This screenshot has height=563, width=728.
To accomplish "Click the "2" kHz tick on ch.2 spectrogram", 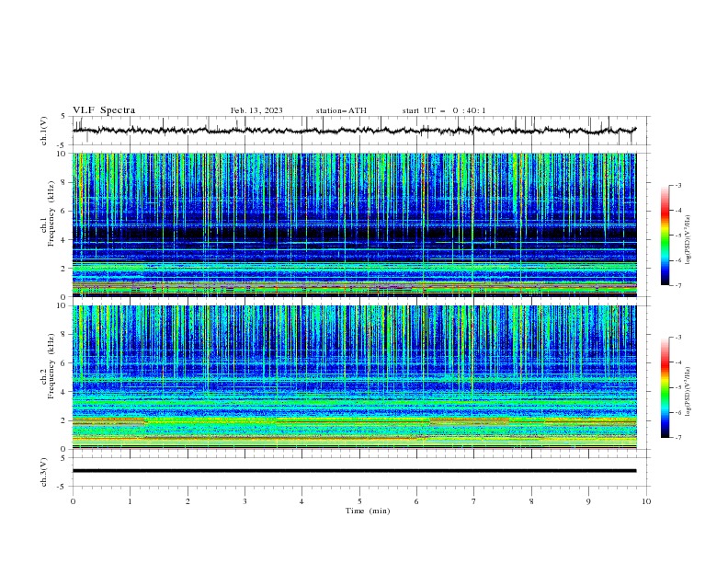I will point(64,420).
